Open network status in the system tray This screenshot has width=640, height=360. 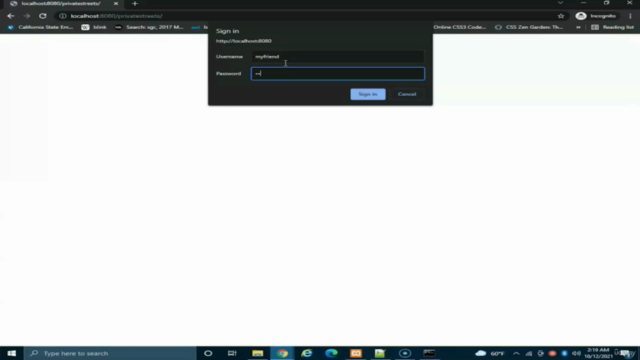pyautogui.click(x=529, y=353)
